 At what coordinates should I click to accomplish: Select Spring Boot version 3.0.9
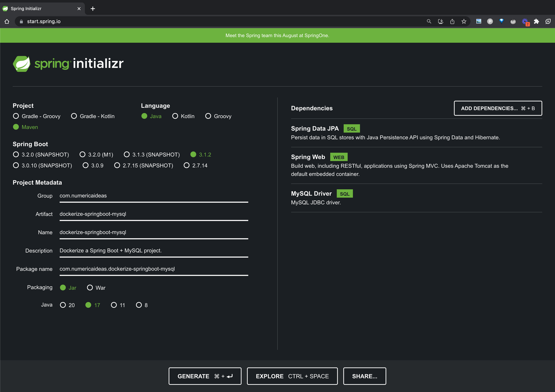pyautogui.click(x=85, y=166)
